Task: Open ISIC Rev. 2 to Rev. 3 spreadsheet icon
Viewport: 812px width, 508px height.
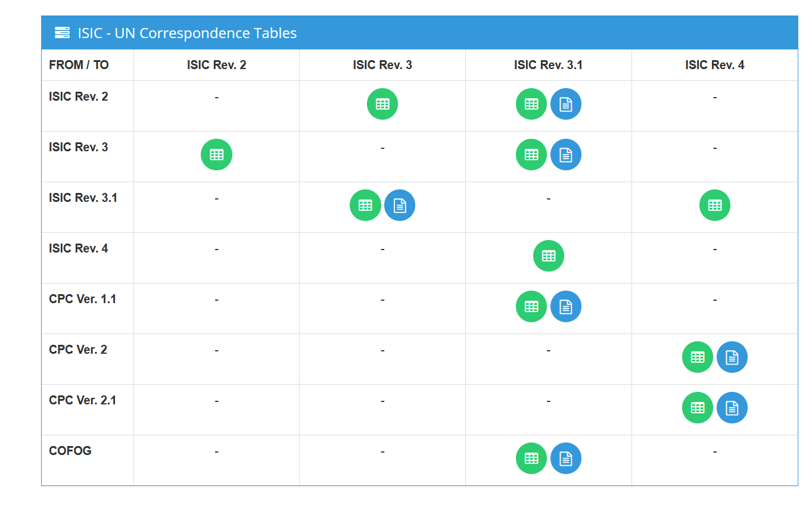Action: [x=382, y=104]
